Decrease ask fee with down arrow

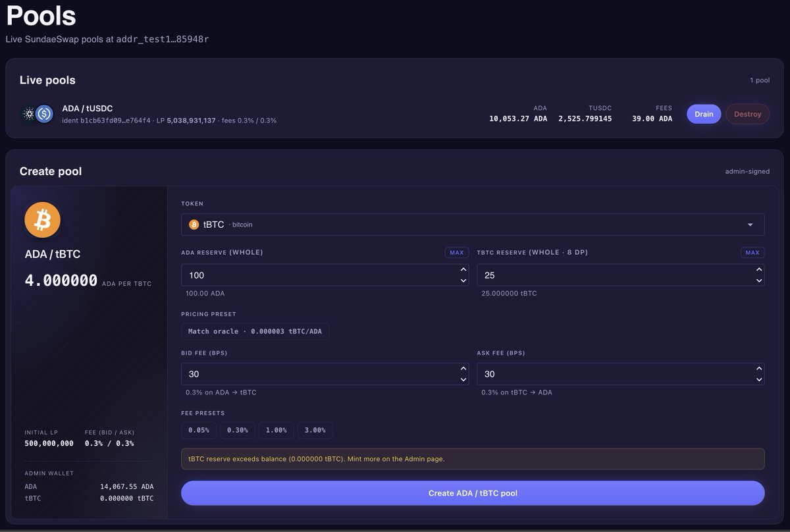click(x=759, y=379)
